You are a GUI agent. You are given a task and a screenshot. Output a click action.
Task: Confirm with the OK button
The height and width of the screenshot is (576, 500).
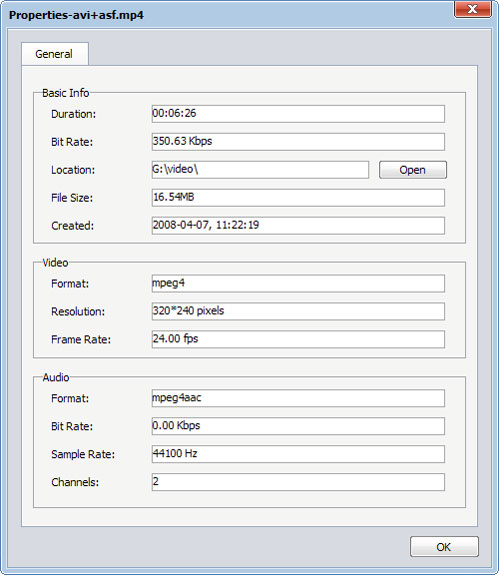coord(444,547)
